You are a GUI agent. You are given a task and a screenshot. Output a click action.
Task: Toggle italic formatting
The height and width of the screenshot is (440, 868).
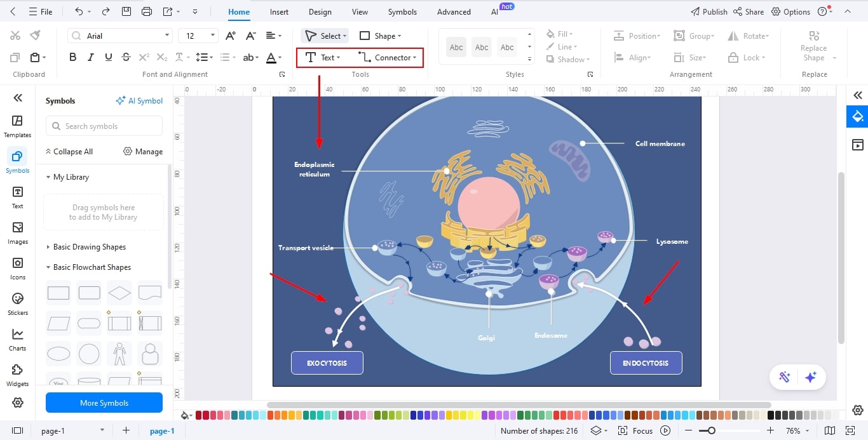pyautogui.click(x=90, y=57)
